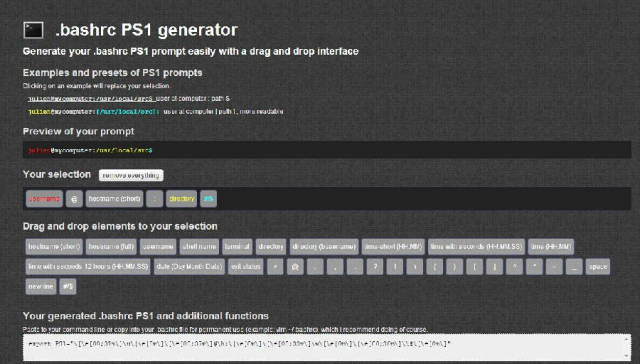The image size is (640, 364).
Task: Pick the space element
Action: [x=598, y=266]
